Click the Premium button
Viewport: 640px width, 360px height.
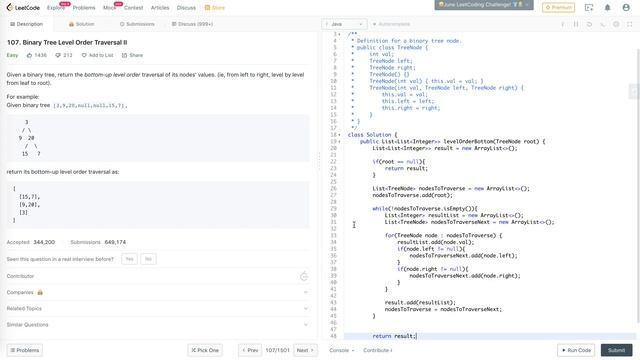point(558,7)
